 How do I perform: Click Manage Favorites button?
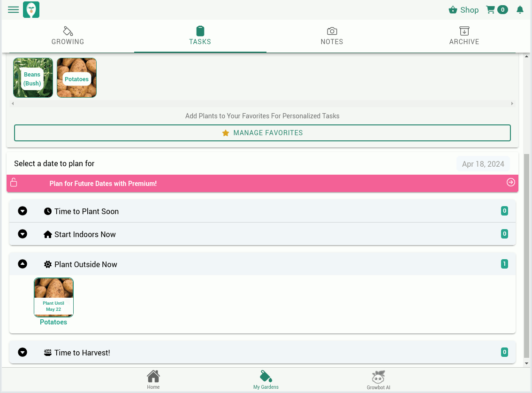pos(262,133)
